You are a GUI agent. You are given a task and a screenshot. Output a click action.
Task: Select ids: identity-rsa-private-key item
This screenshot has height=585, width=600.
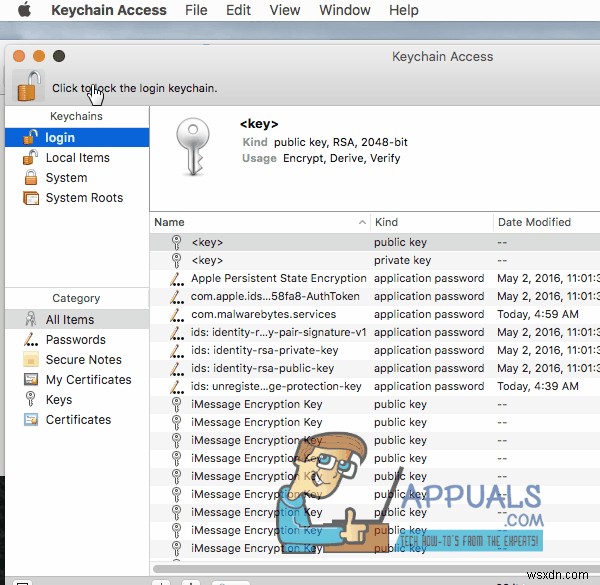click(x=375, y=350)
